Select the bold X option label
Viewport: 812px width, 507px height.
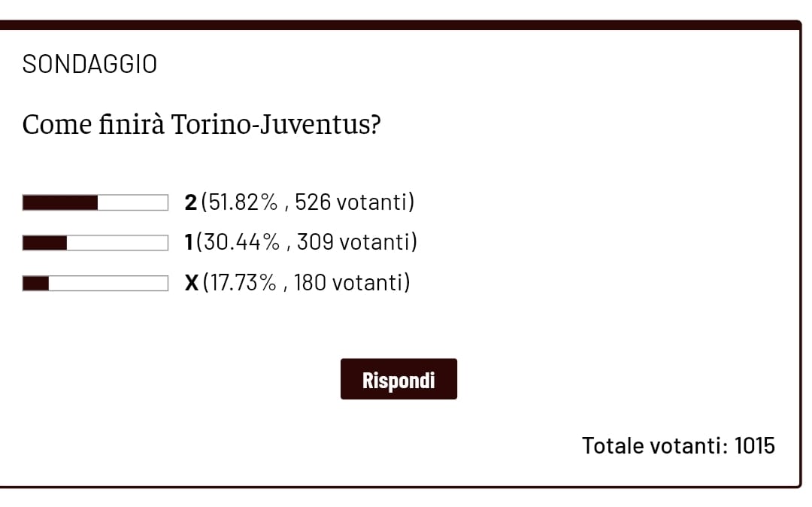[x=192, y=283]
